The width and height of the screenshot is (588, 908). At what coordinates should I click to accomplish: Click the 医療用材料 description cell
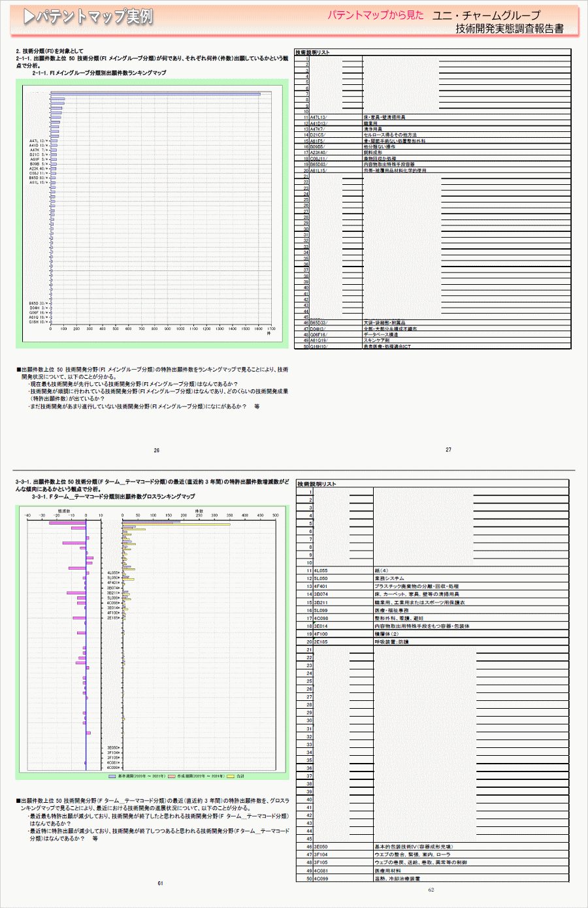click(x=388, y=871)
